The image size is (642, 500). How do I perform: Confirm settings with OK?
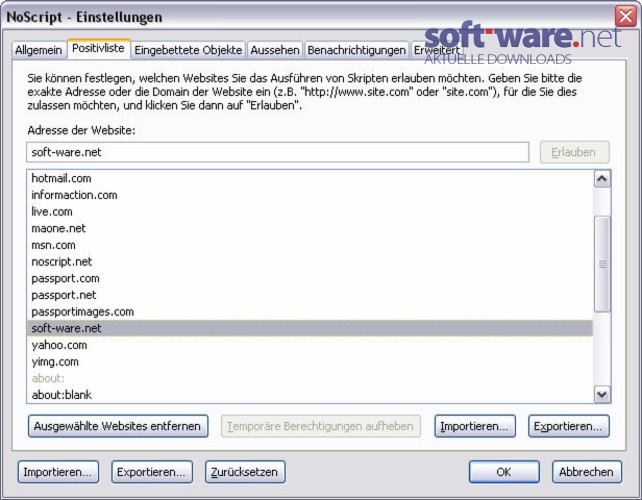[504, 472]
